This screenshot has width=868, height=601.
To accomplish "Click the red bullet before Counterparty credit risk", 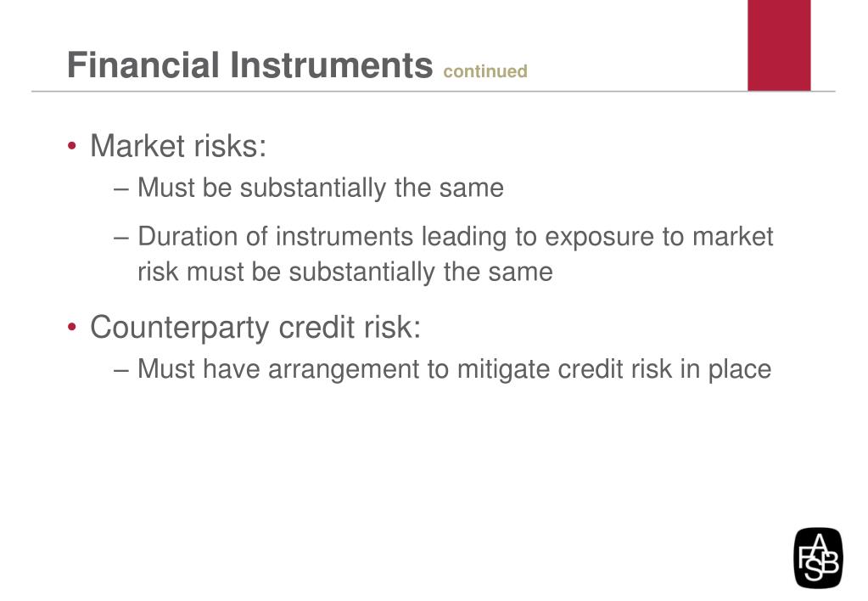I will click(x=71, y=327).
